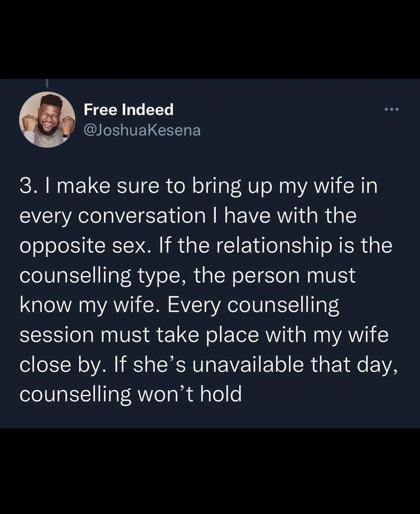This screenshot has width=420, height=514.
Task: Click the final line "counselling won't hold"
Action: click(130, 394)
